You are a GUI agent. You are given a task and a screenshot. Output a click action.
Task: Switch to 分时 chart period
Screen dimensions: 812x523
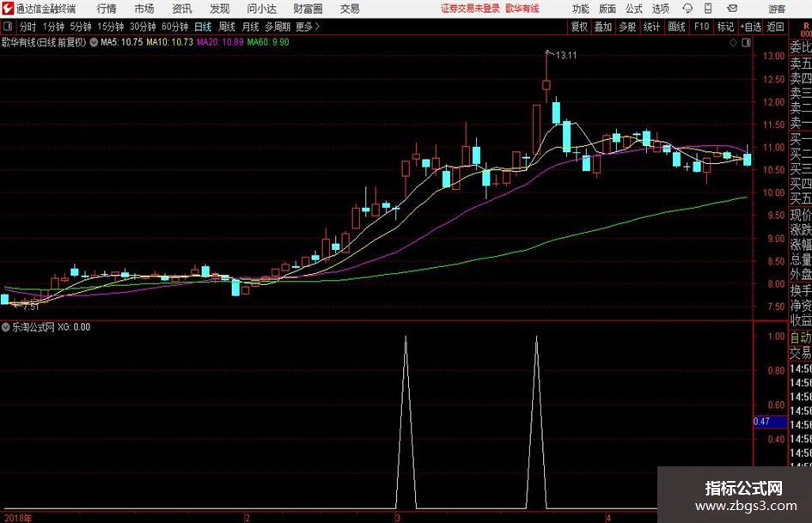click(28, 27)
